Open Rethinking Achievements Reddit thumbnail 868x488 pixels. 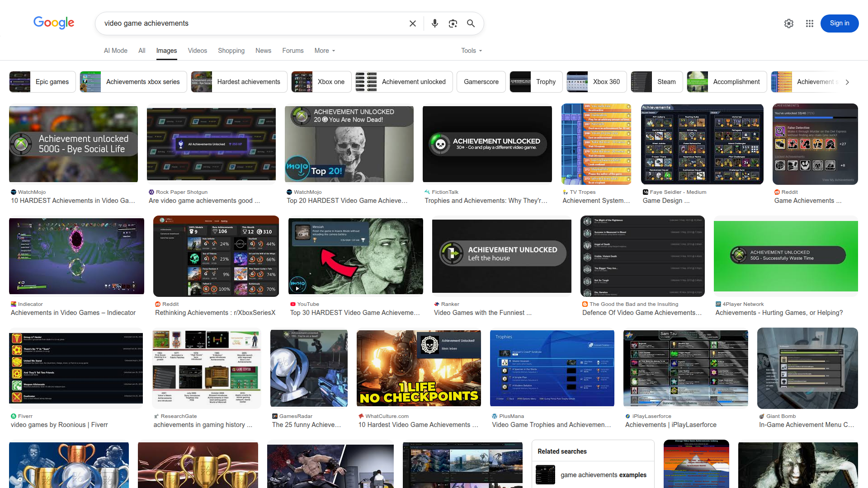click(216, 256)
